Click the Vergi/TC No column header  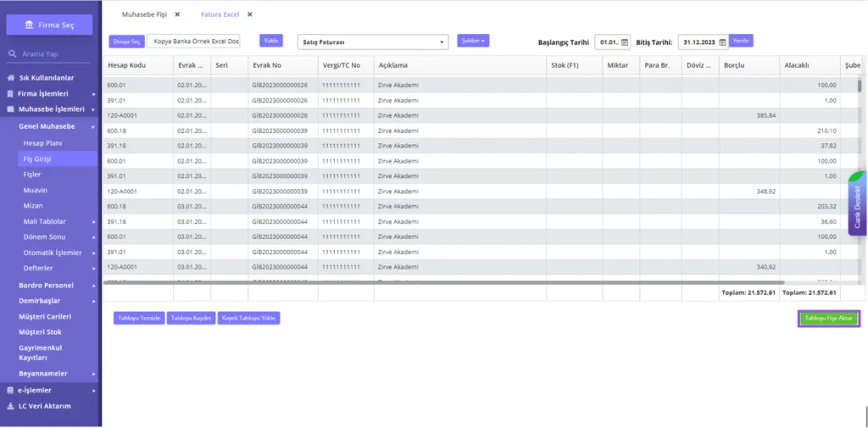[346, 65]
